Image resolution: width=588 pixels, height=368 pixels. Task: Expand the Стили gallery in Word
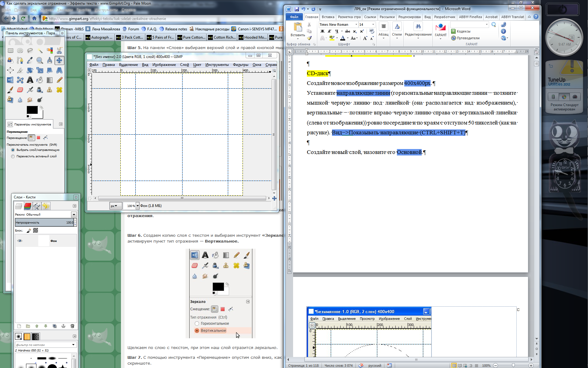click(x=397, y=30)
